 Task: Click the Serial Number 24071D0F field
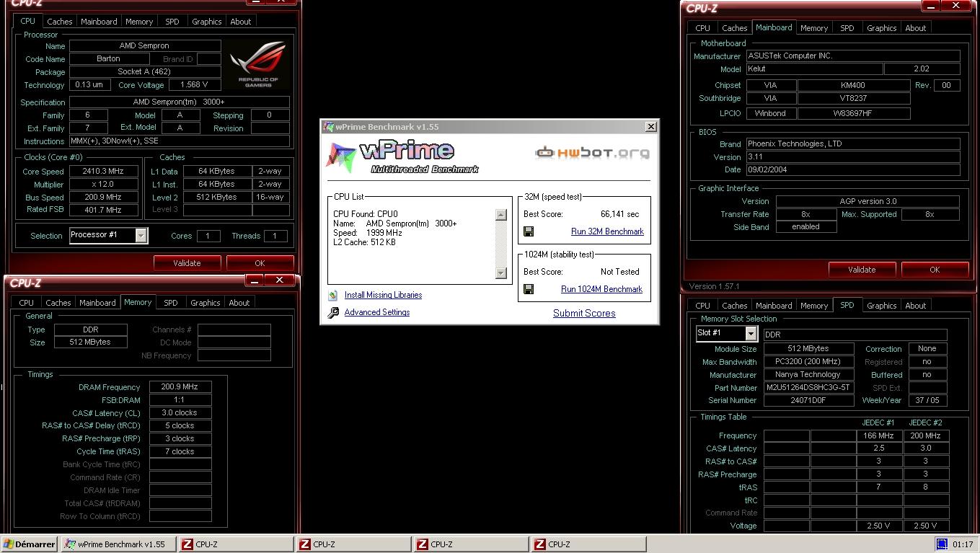808,401
